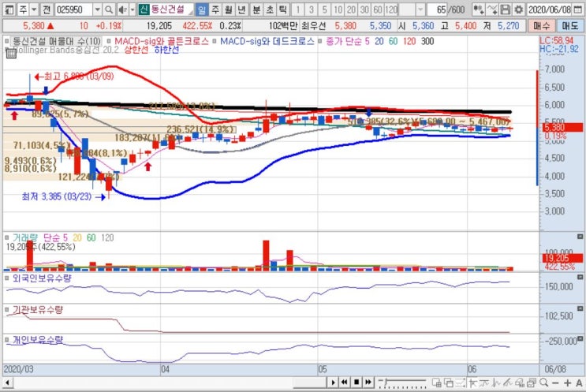Choose the 20 interval button
This screenshot has height=392, width=586.
(351, 9)
